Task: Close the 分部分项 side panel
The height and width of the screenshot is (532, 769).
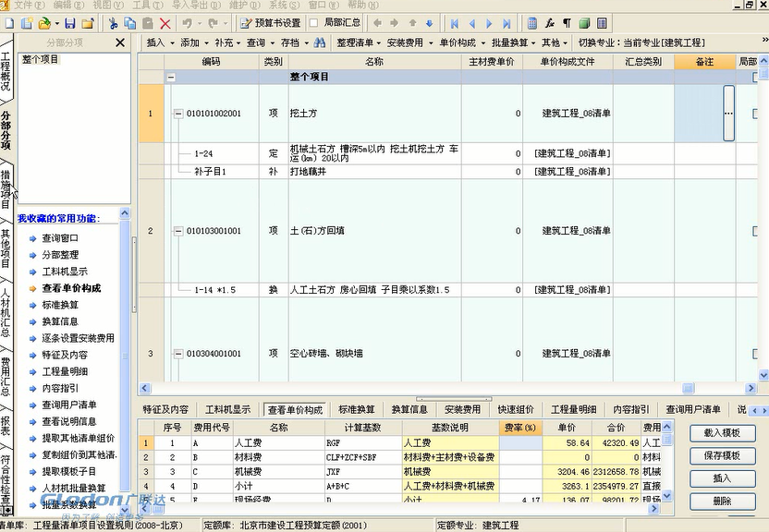Action: [119, 42]
